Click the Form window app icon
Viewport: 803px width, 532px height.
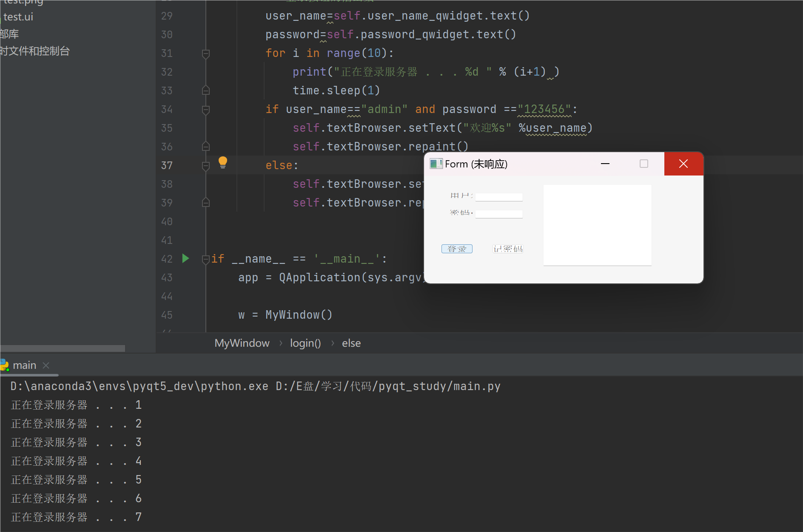coord(436,164)
